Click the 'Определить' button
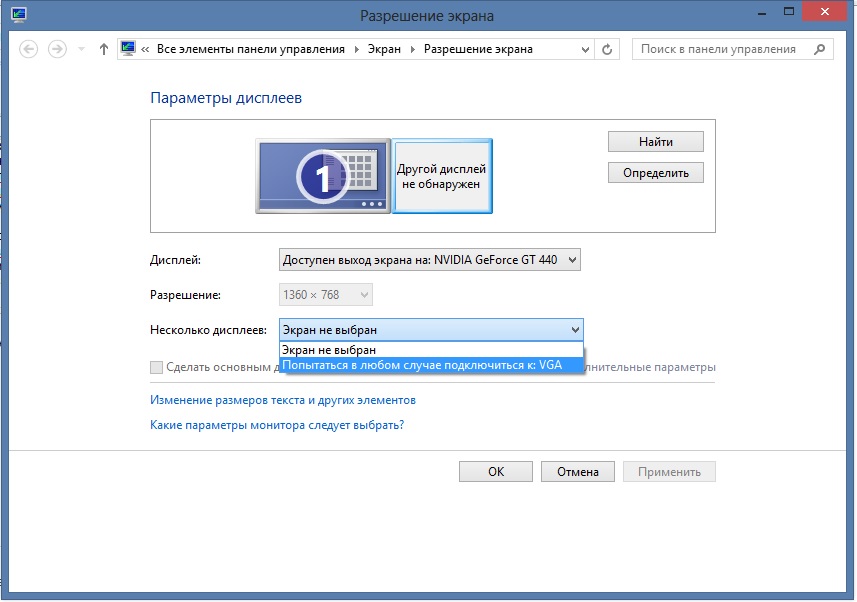 (x=656, y=173)
